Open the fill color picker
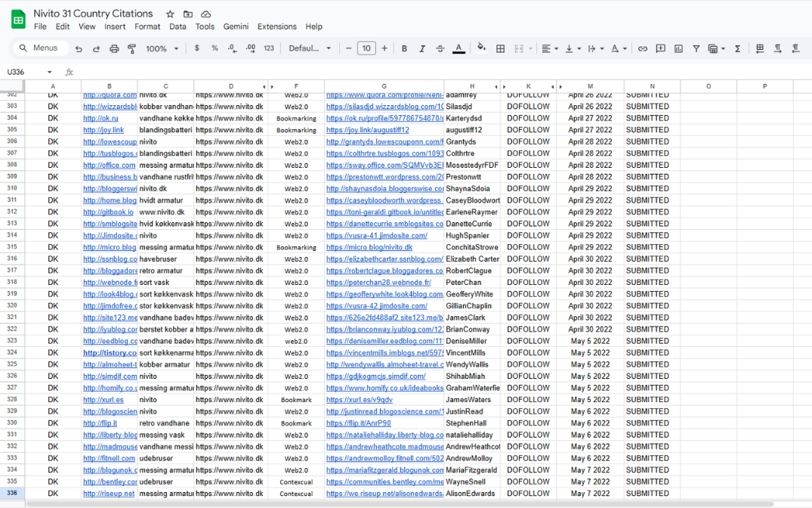The height and width of the screenshot is (508, 812). tap(481, 48)
